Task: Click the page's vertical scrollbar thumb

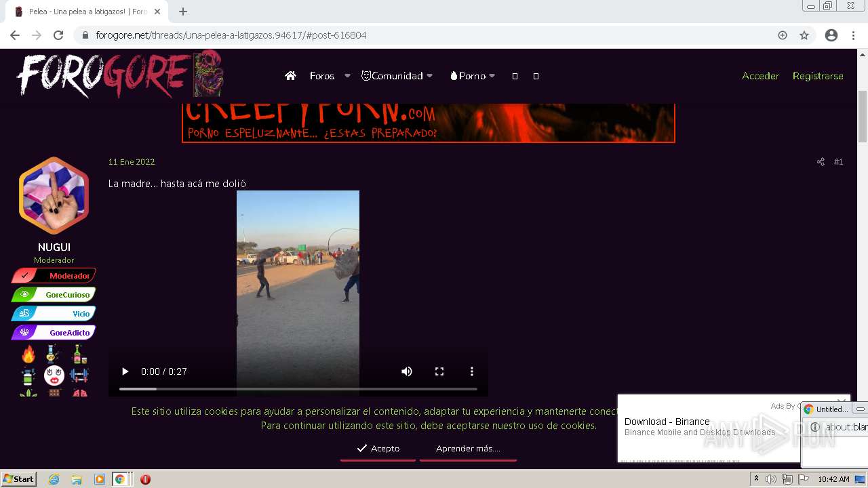Action: 863,115
